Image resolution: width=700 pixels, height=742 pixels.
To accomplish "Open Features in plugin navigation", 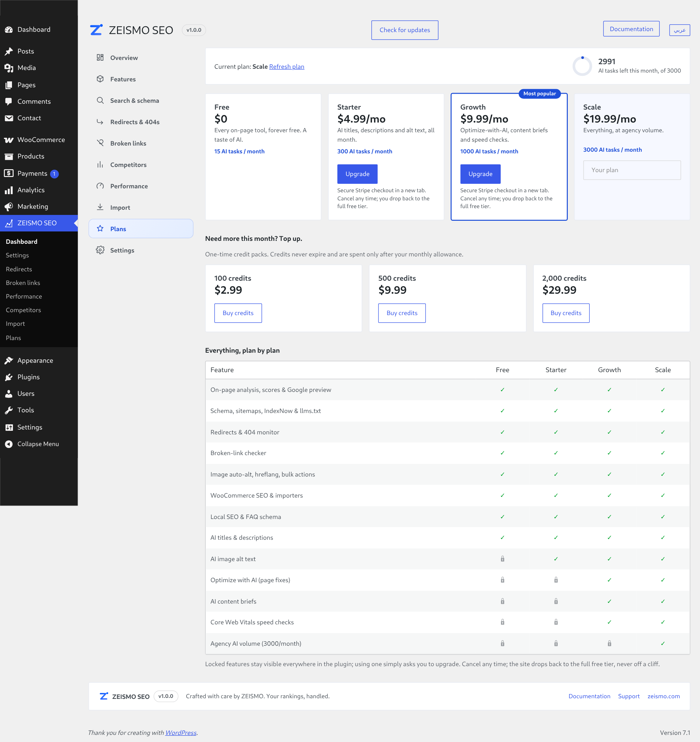I will pyautogui.click(x=141, y=79).
